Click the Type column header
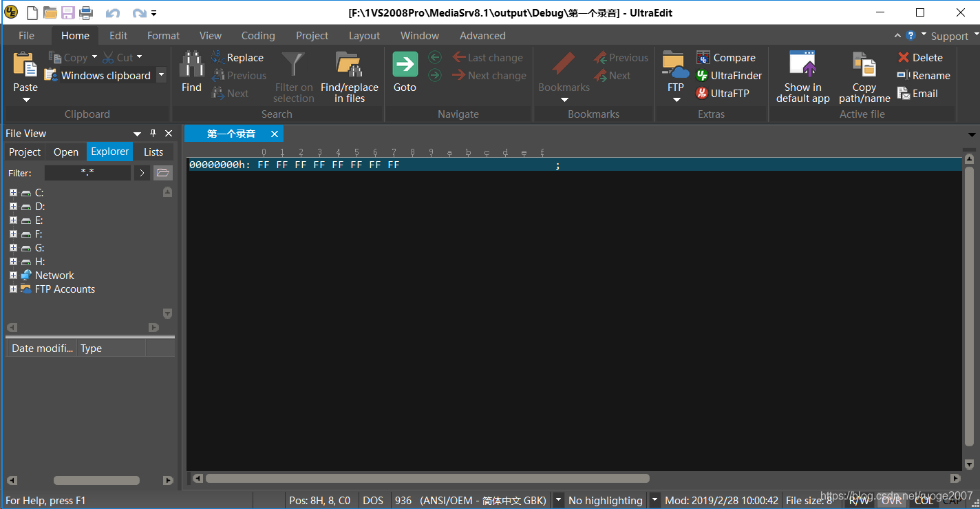 pyautogui.click(x=111, y=349)
